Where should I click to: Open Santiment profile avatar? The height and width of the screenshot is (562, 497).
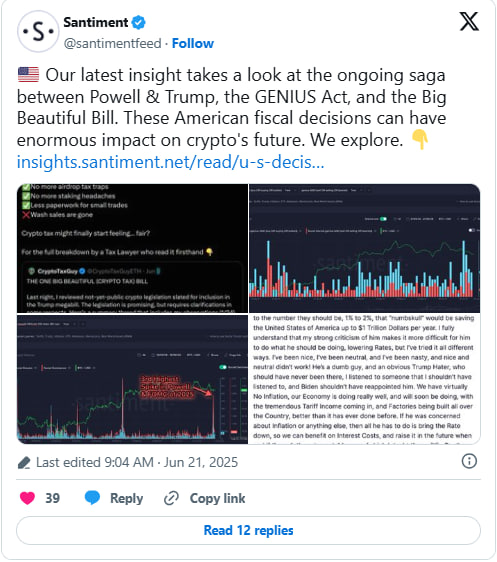click(x=38, y=32)
